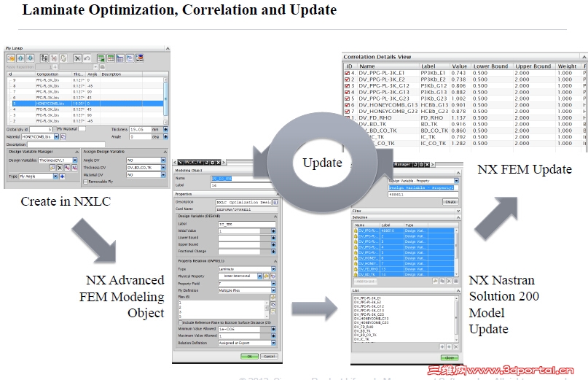
Task: Click the Thickness units blue stepper icon
Action: tap(165, 129)
